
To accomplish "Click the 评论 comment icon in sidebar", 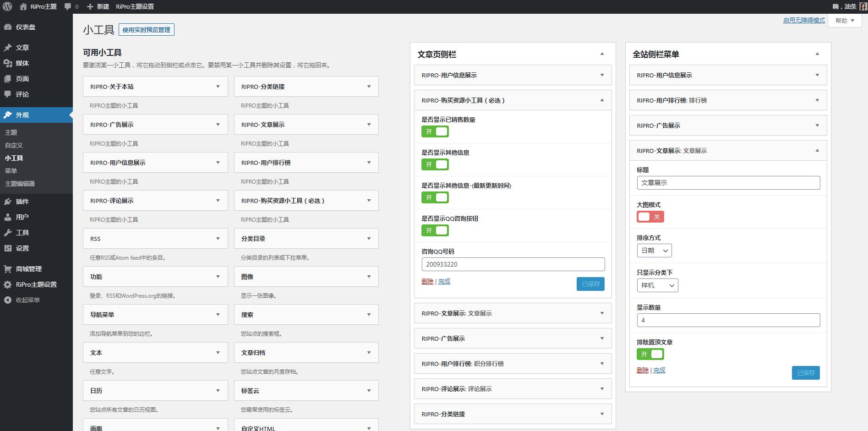I will coord(8,94).
